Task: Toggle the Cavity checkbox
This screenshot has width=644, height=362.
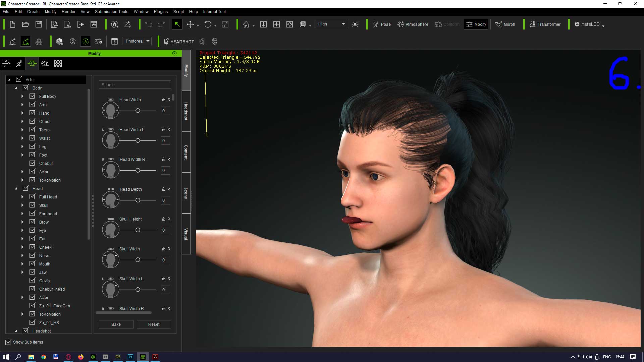Action: point(32,281)
